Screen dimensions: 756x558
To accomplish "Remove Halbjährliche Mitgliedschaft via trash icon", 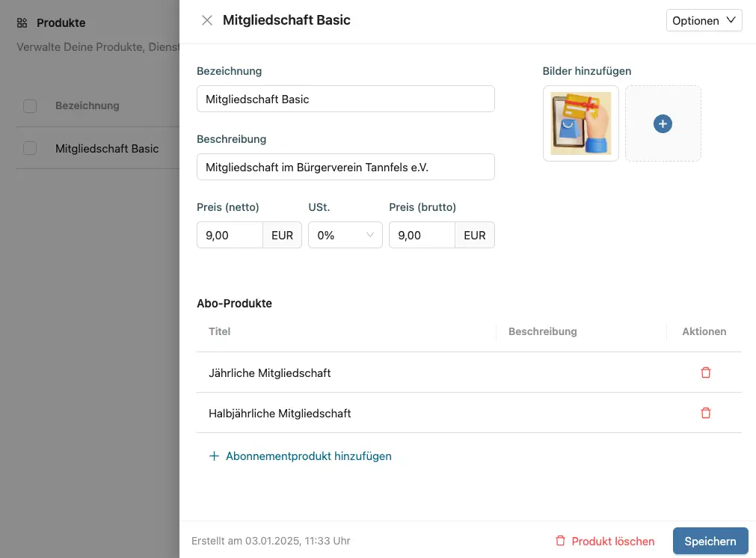I will tap(705, 412).
